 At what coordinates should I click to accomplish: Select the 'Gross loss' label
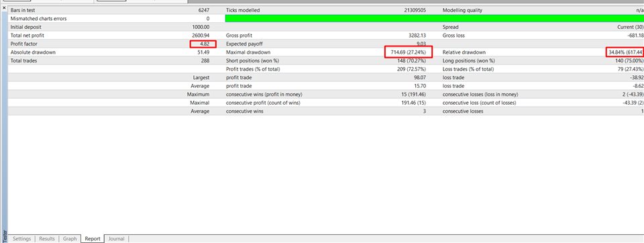click(454, 36)
